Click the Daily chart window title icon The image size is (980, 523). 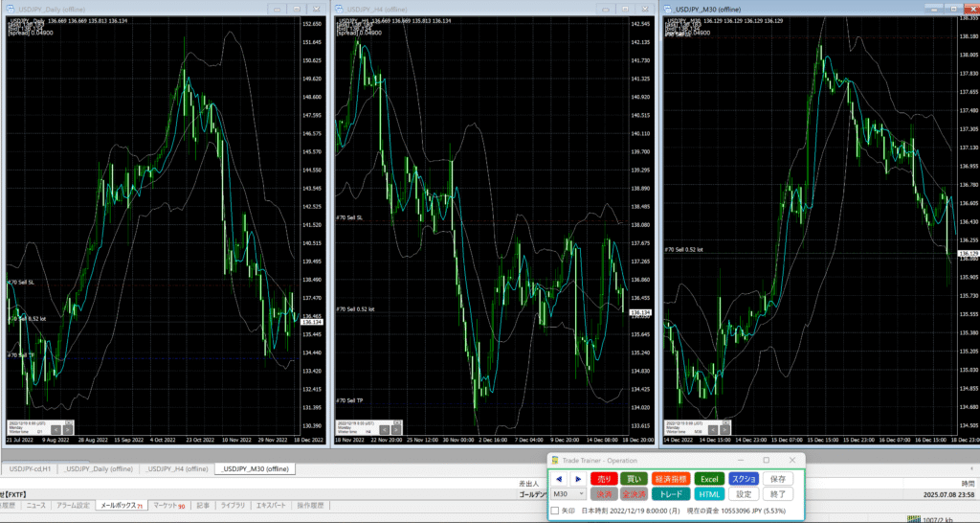[11, 10]
